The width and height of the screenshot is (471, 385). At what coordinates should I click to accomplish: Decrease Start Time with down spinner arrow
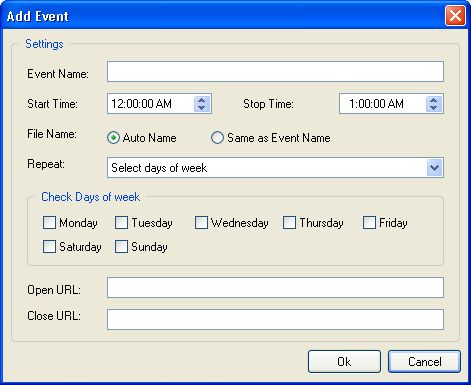coord(202,108)
